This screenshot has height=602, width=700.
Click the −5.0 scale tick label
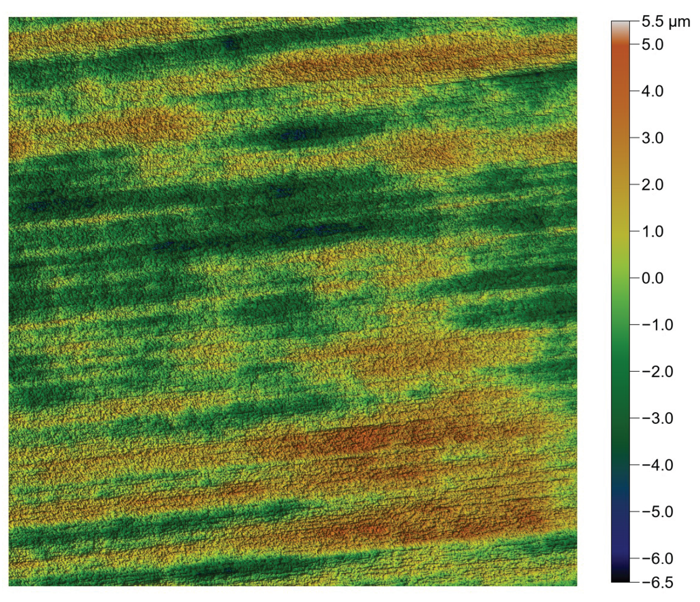pyautogui.click(x=657, y=512)
